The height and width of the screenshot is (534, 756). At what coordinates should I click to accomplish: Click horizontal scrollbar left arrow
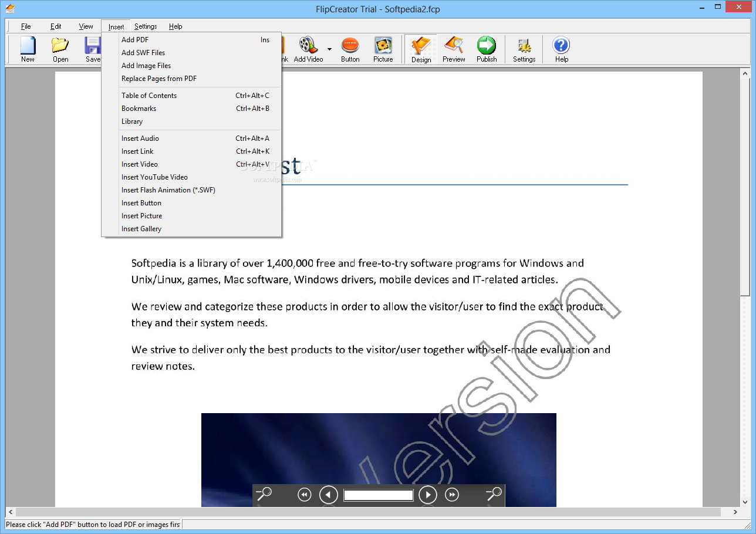point(10,512)
